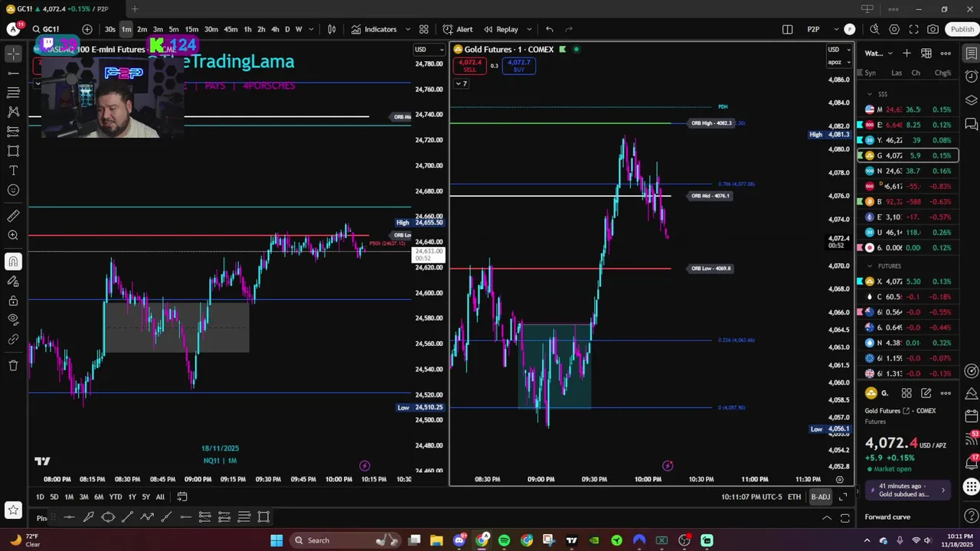Choose the 45m timeframe
Viewport: 980px width, 551px height.
(x=230, y=29)
